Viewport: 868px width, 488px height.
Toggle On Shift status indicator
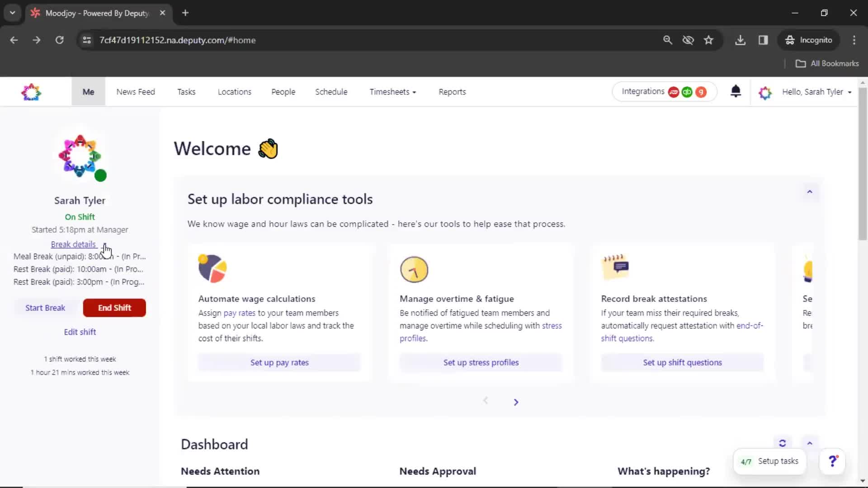[79, 216]
